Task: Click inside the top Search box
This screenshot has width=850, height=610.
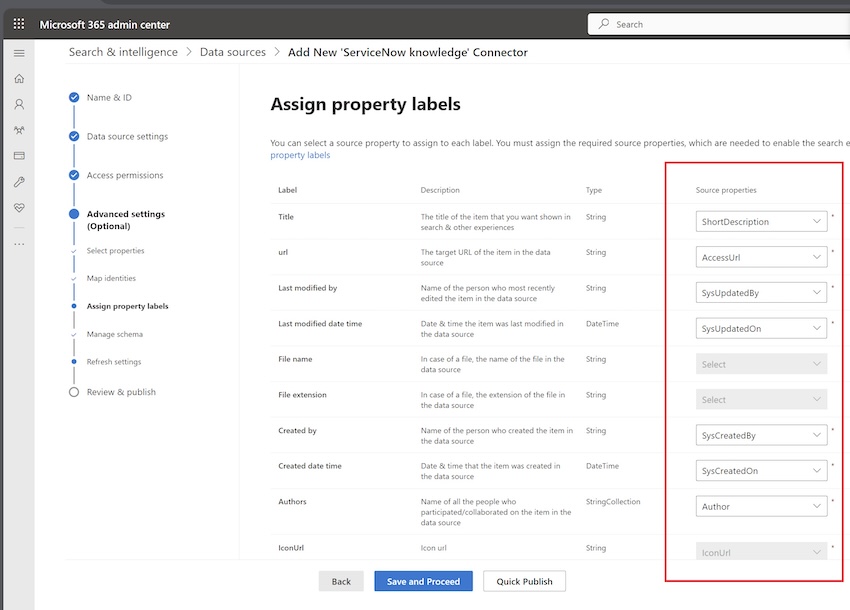Action: tap(720, 22)
